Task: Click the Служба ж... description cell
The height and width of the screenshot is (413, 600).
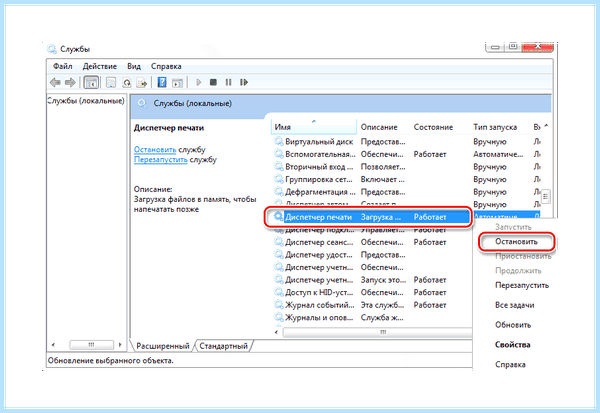Action: (x=382, y=318)
